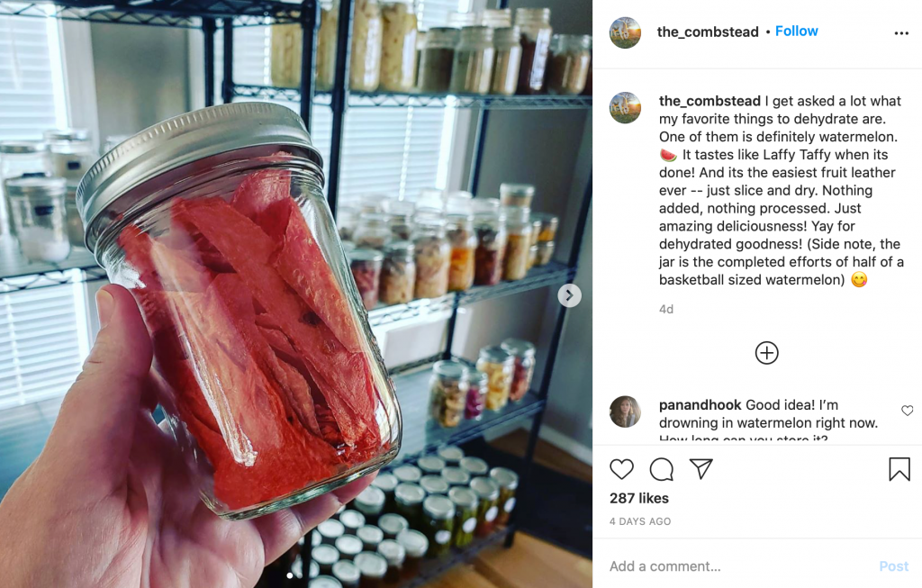922x588 pixels.
Task: Open the_combstead username link in caption
Action: point(710,101)
